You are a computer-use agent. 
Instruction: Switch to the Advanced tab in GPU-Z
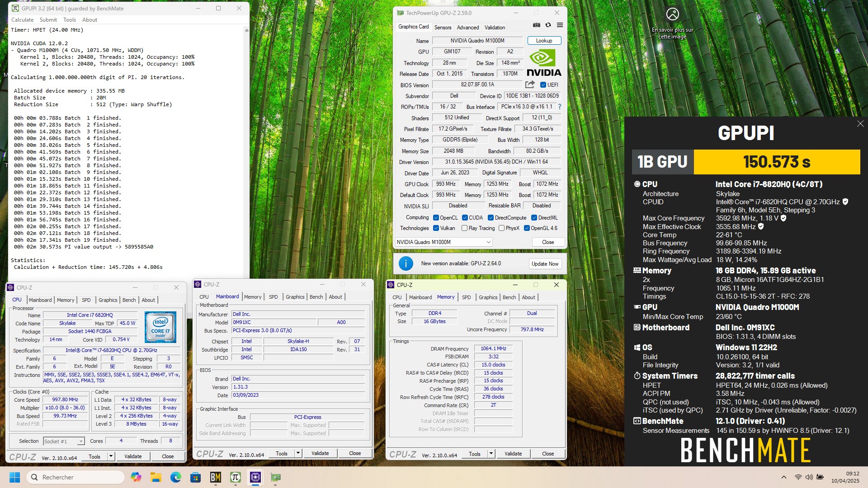(467, 28)
